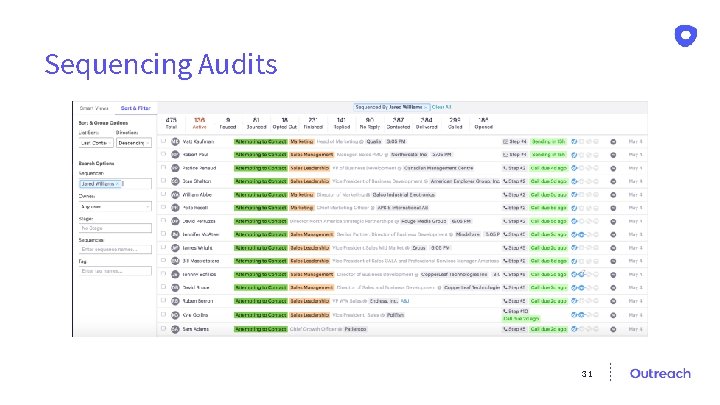Tick the checkbox for Sam Adams
The width and height of the screenshot is (720, 405).
pyautogui.click(x=163, y=329)
